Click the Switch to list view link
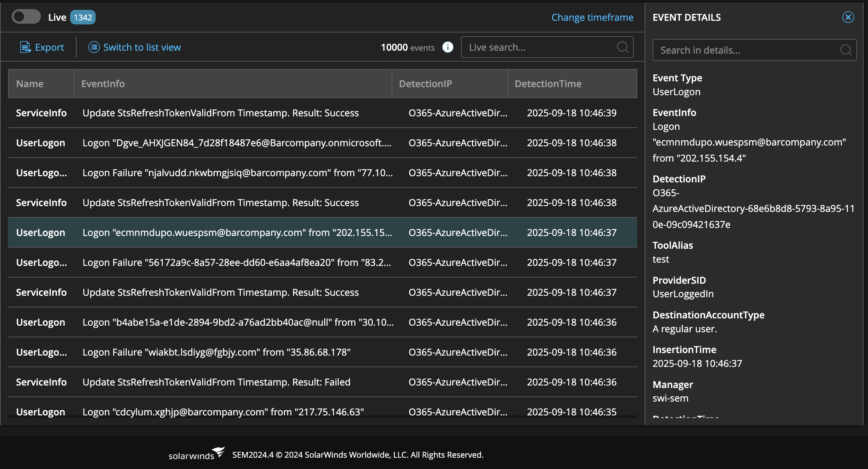 (x=142, y=47)
